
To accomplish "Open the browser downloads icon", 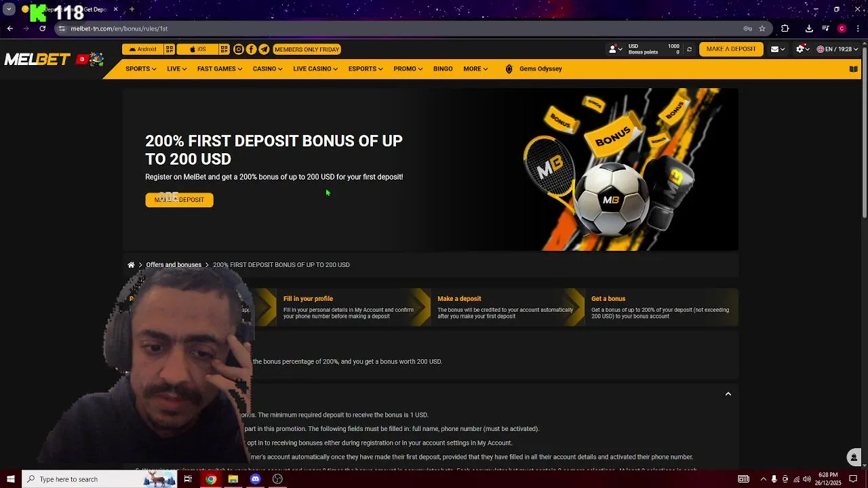I will click(809, 28).
